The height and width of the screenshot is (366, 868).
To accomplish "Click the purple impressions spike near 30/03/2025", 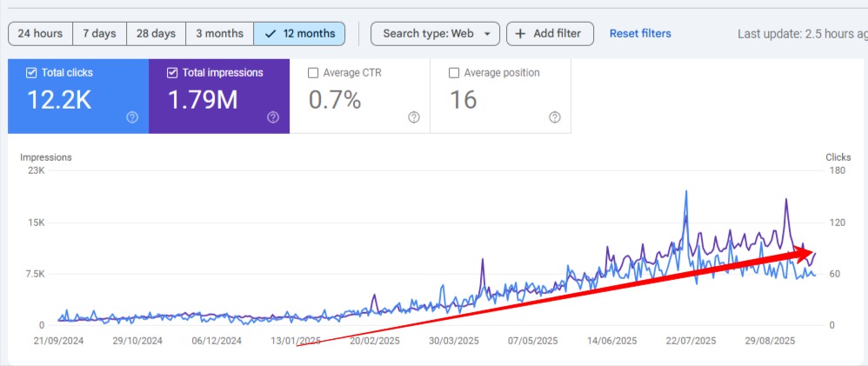I will click(482, 260).
